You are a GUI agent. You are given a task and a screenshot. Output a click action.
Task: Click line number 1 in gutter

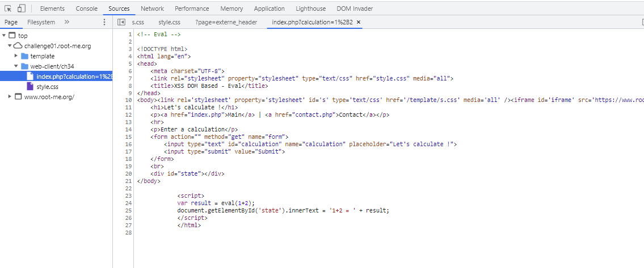[130, 35]
